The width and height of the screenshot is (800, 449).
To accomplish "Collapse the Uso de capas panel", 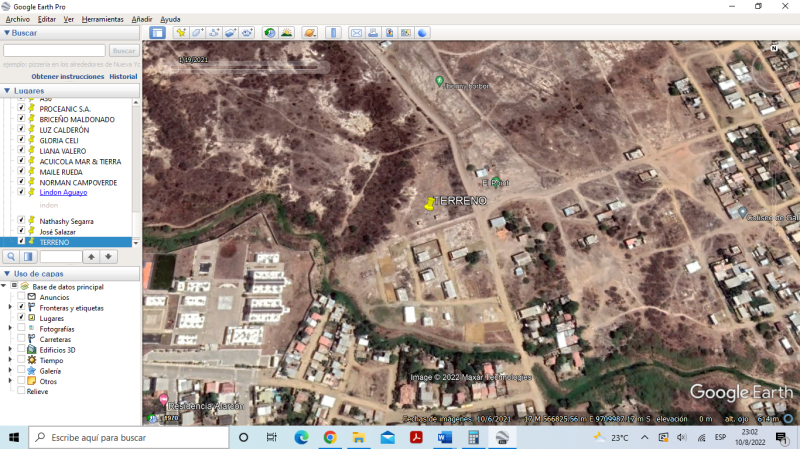I will tap(6, 274).
